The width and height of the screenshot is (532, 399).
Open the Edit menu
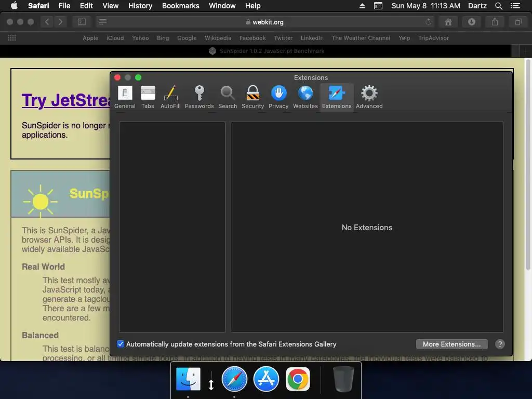(86, 6)
